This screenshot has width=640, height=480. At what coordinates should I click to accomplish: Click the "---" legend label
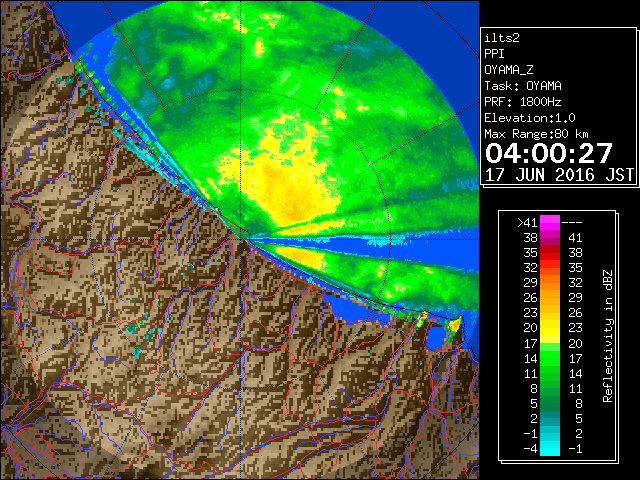tap(572, 222)
